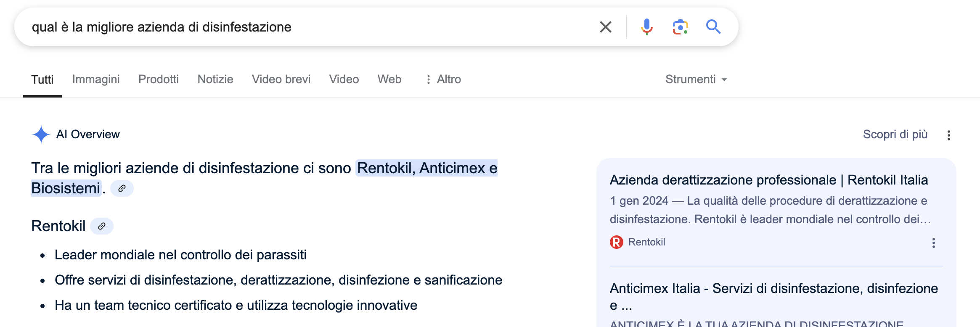Click the Scopri di più link
980x327 pixels.
coord(895,134)
